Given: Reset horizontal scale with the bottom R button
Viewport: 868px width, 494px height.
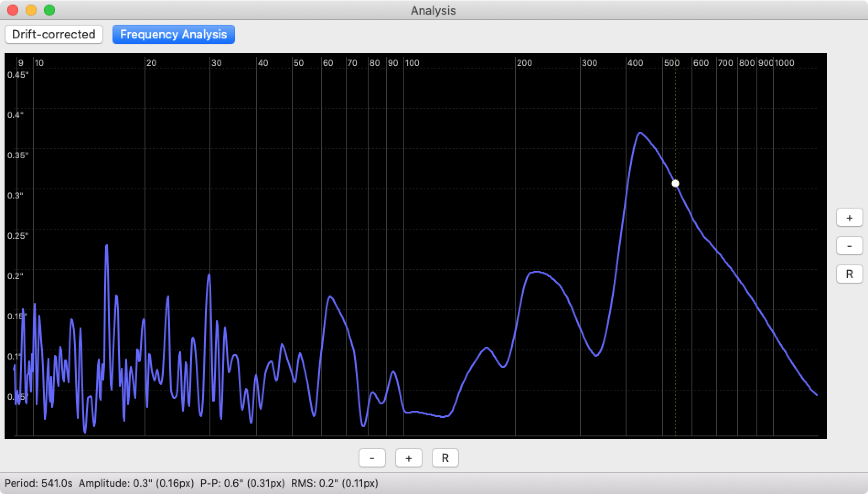Looking at the screenshot, I should [x=445, y=458].
